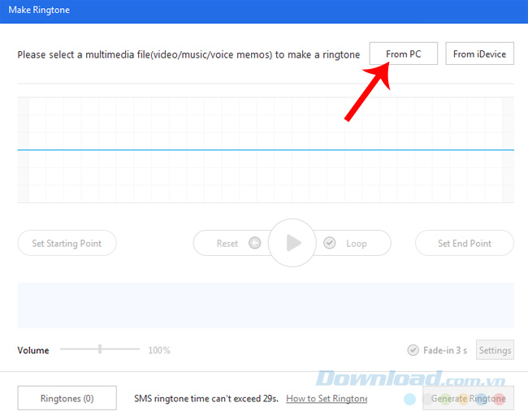Enable the Fade-in 3 s checkbox

pyautogui.click(x=413, y=350)
